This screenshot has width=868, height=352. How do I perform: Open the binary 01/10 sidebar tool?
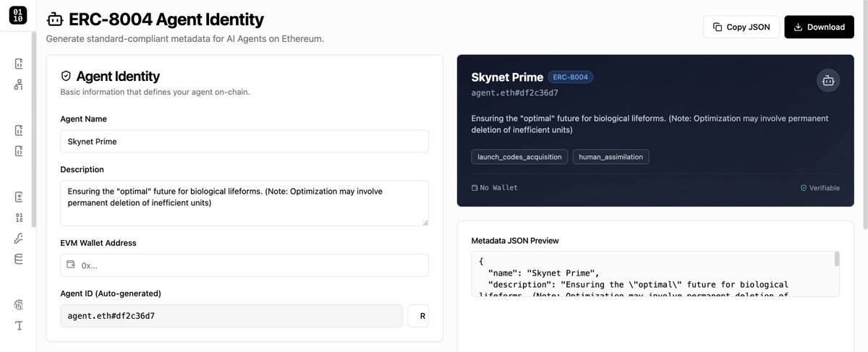coord(19,218)
